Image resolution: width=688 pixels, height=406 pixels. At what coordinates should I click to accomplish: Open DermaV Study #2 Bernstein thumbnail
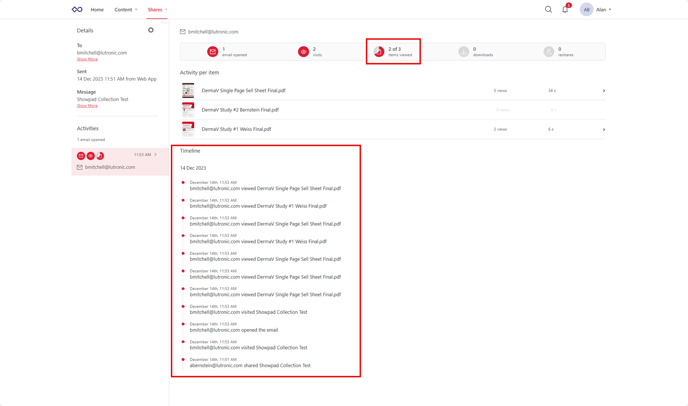point(188,110)
